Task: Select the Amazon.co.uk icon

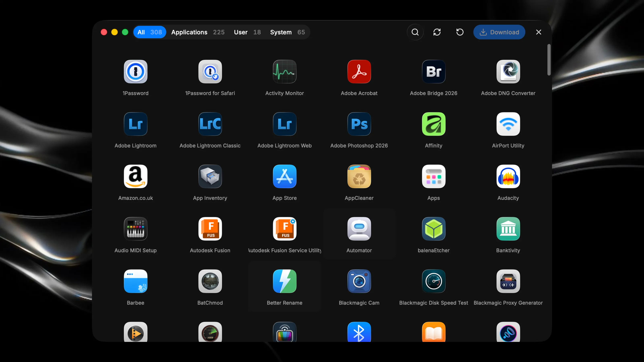Action: [x=135, y=176]
